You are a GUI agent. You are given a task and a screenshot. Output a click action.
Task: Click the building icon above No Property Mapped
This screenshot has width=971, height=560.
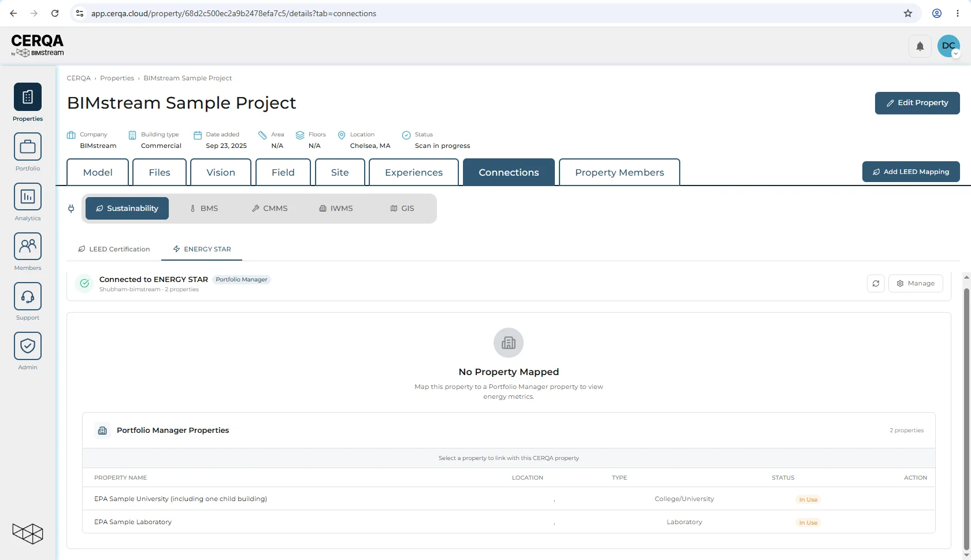point(509,343)
